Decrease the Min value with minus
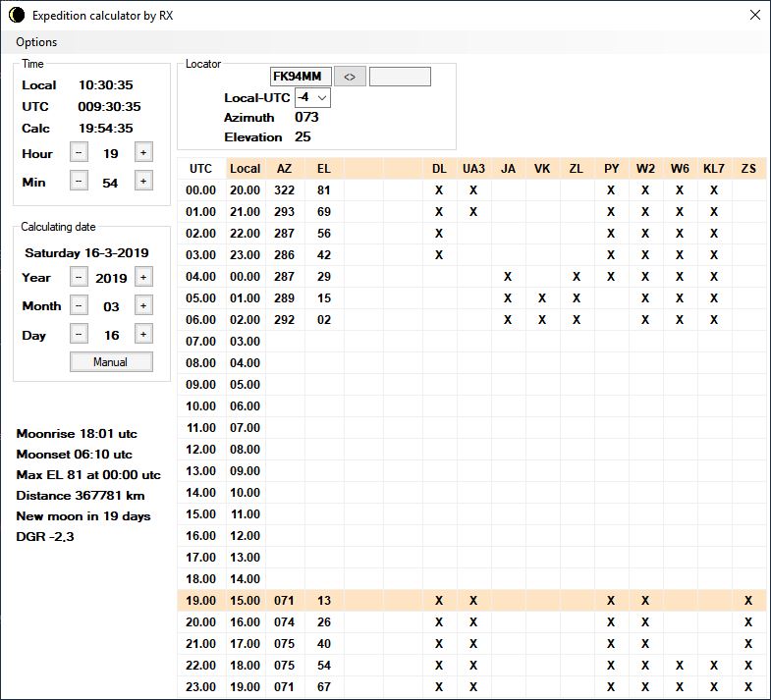Viewport: 771px width, 700px height. click(x=80, y=181)
